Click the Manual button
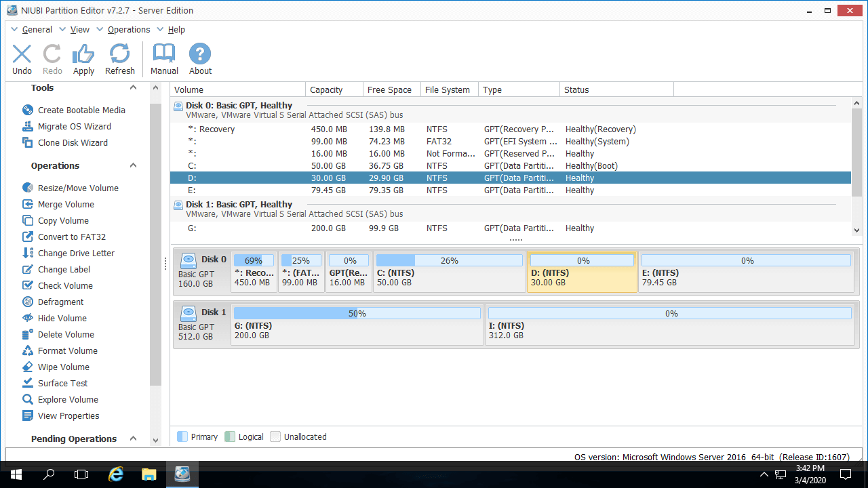The width and height of the screenshot is (868, 488). tap(163, 58)
